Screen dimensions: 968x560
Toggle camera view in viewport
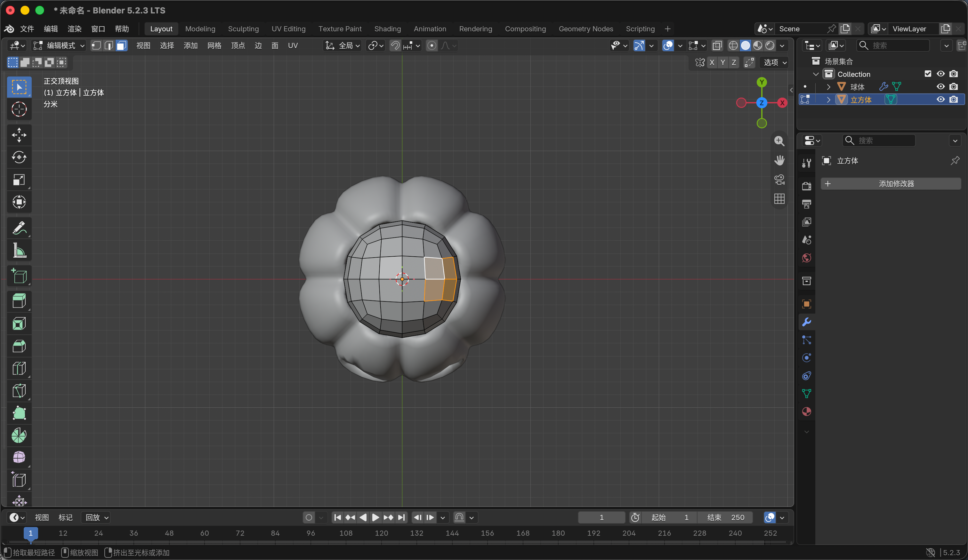point(779,180)
